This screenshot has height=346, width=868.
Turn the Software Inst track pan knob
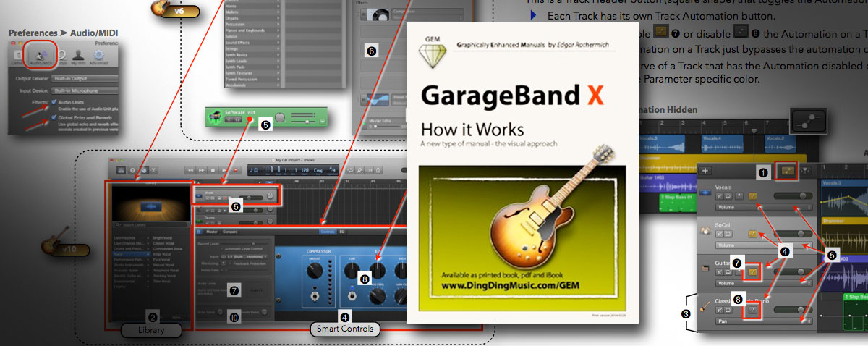pos(280,117)
